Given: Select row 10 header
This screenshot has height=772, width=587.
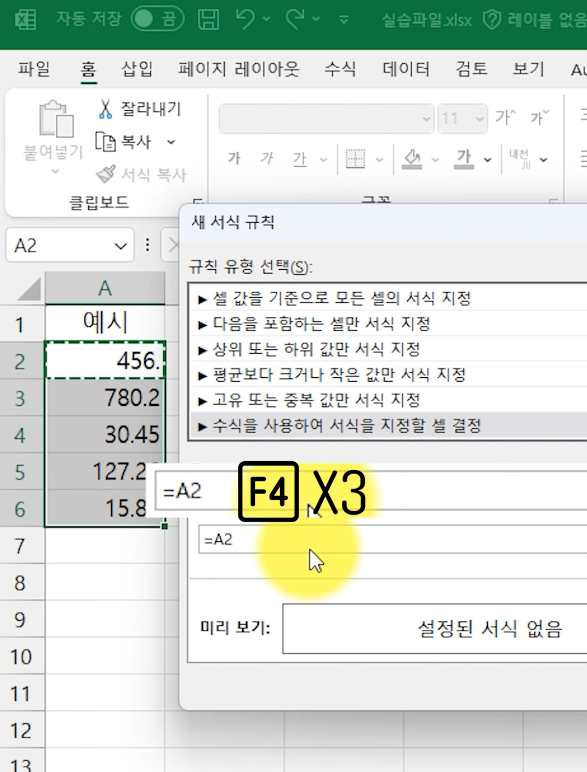Looking at the screenshot, I should pyautogui.click(x=22, y=657).
